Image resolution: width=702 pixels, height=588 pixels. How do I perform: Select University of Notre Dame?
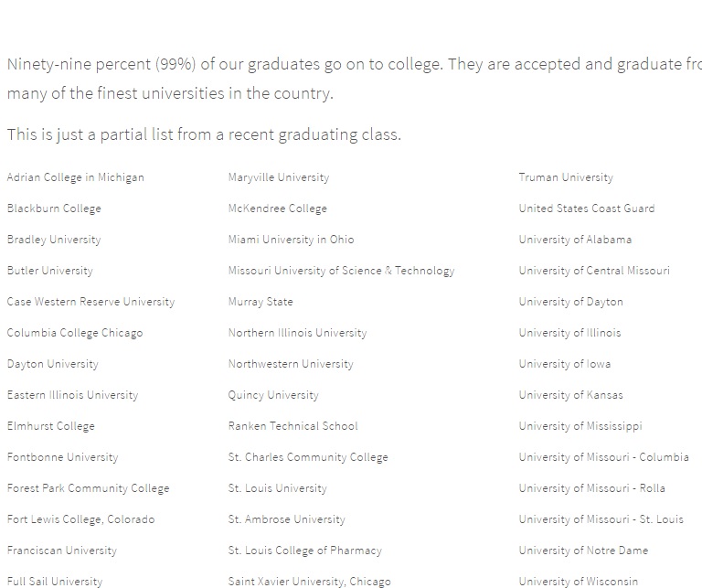[x=583, y=551]
